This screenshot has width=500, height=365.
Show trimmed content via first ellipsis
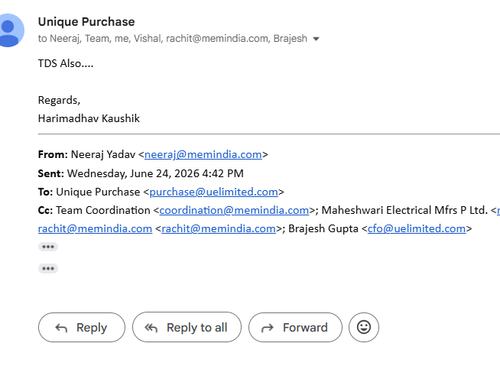pos(48,247)
